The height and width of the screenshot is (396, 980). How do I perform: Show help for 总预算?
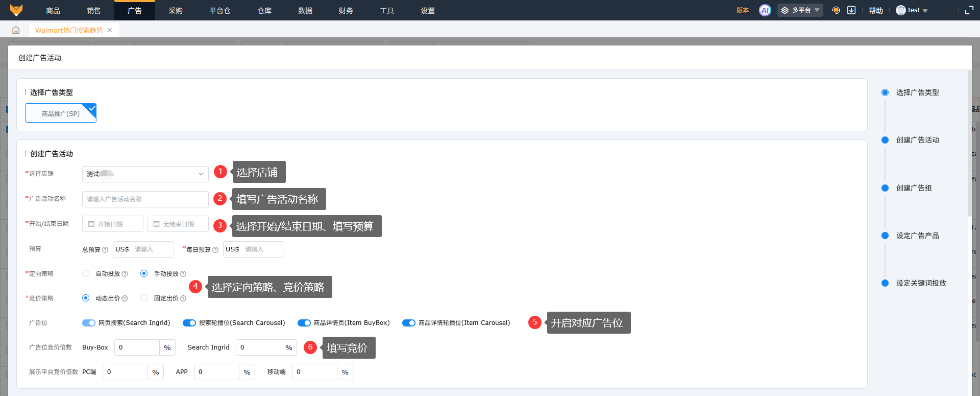click(x=105, y=250)
